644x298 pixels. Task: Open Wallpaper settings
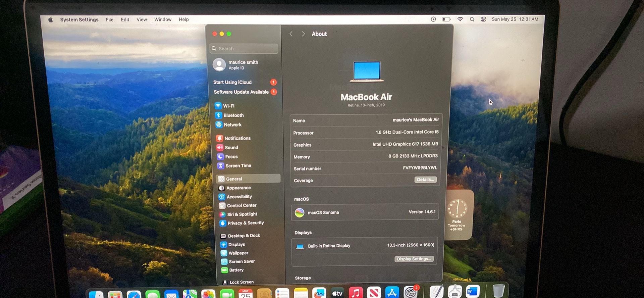pyautogui.click(x=235, y=253)
